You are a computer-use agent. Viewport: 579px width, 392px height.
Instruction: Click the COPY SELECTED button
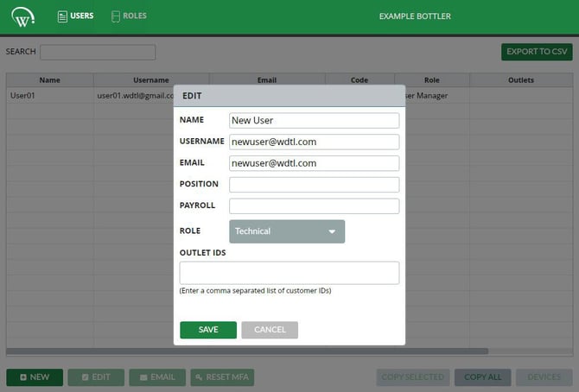pos(413,376)
